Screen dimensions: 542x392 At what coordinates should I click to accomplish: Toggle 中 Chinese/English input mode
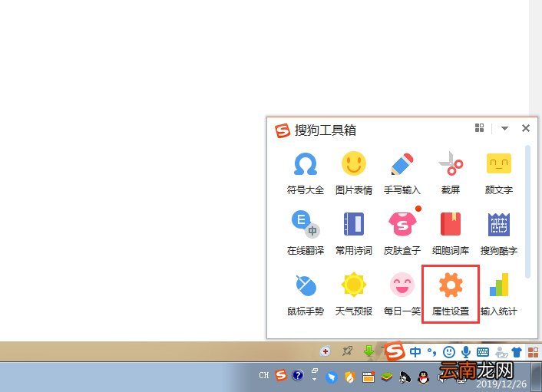[415, 352]
